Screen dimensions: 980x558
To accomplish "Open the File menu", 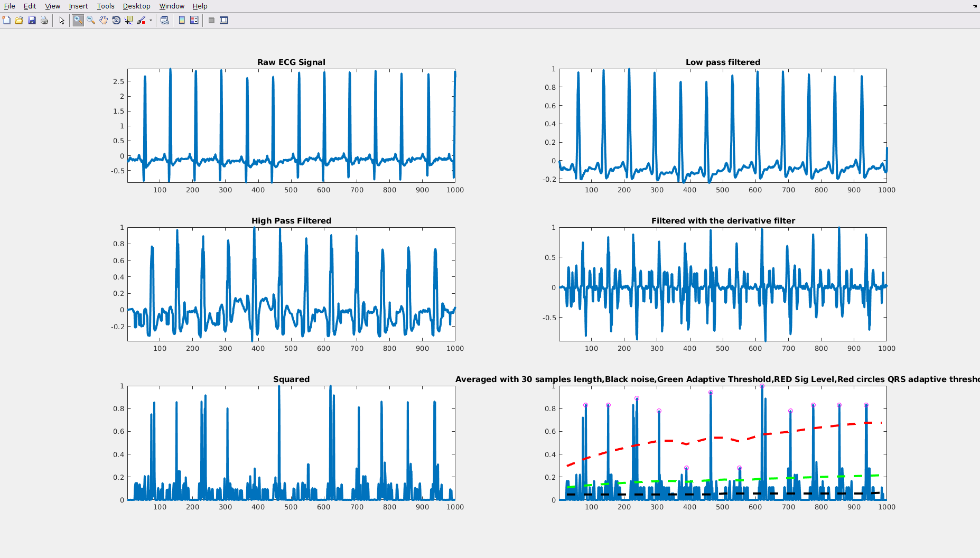I will pyautogui.click(x=10, y=6).
